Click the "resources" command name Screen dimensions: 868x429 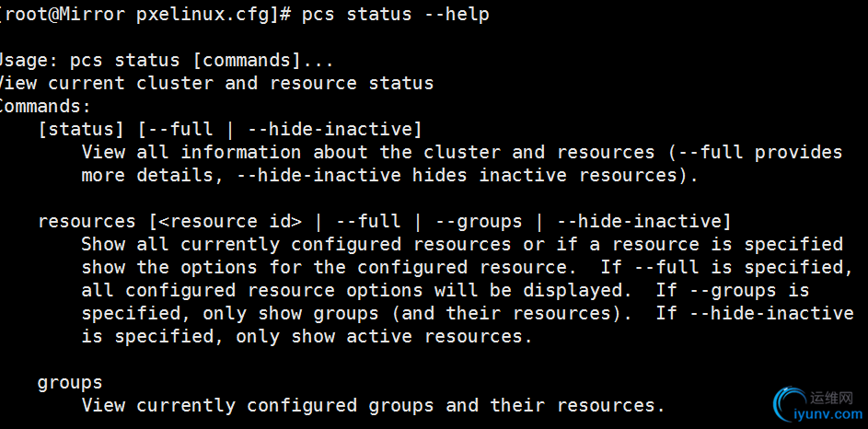pyautogui.click(x=87, y=222)
